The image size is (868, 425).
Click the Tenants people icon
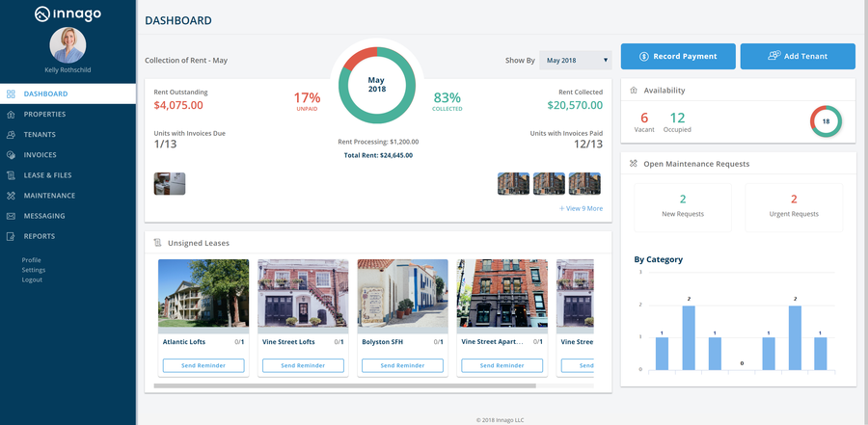click(11, 135)
